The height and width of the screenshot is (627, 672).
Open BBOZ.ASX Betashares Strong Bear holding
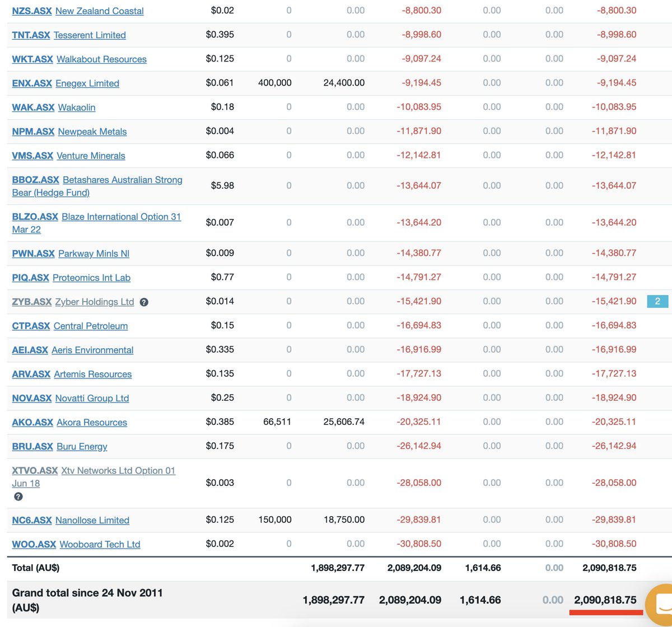click(97, 186)
